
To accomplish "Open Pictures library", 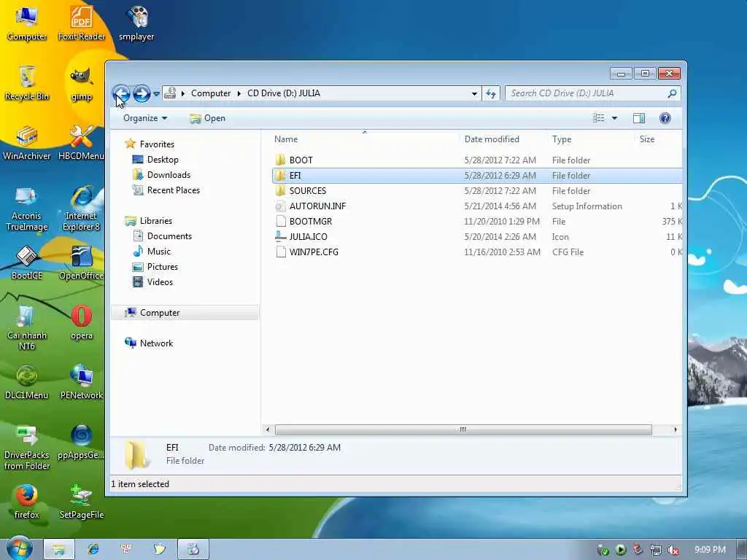I will [x=163, y=267].
